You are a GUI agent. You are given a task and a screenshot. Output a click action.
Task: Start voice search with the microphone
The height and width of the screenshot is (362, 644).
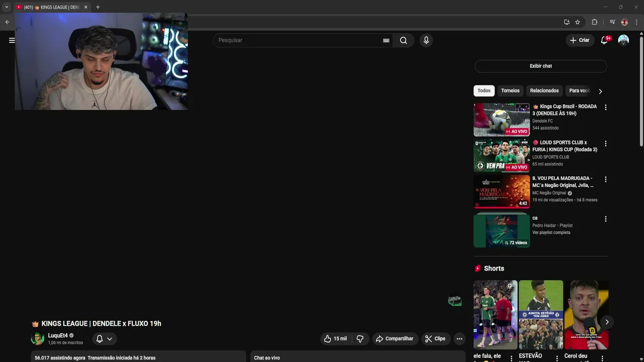(426, 40)
